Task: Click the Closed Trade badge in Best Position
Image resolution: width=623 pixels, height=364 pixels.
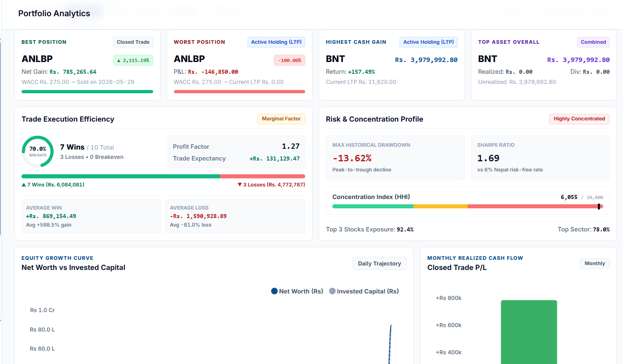Action: click(133, 42)
